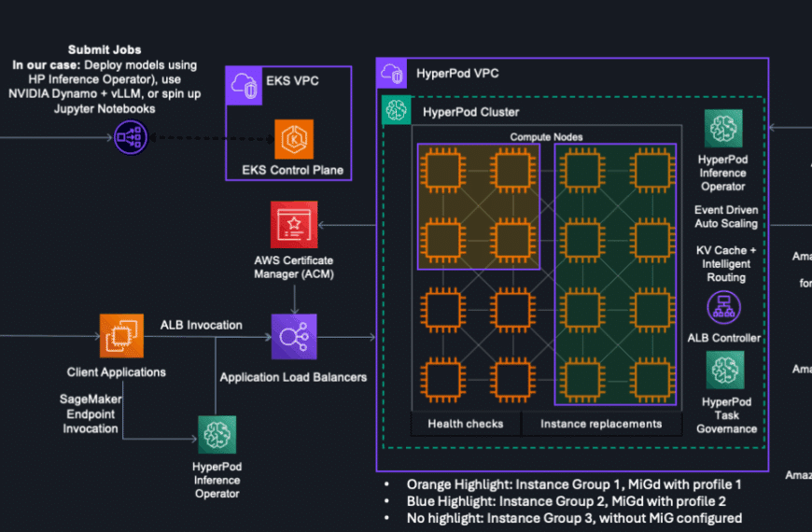812x532 pixels.
Task: Open the AWS Certificate Manager icon
Action: tap(294, 224)
